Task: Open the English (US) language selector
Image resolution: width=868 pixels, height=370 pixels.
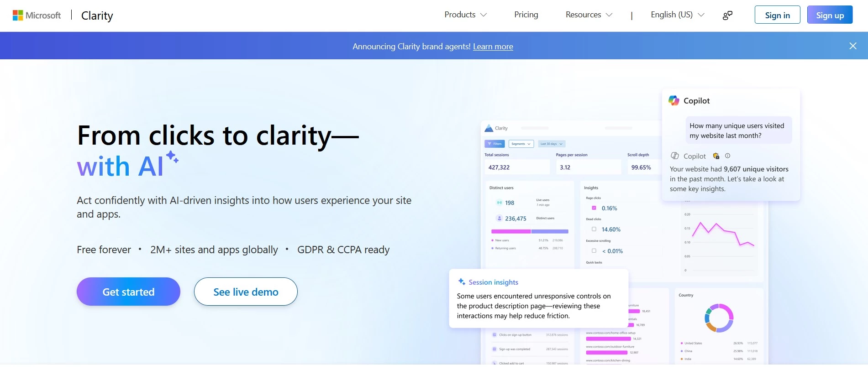Action: [x=678, y=15]
